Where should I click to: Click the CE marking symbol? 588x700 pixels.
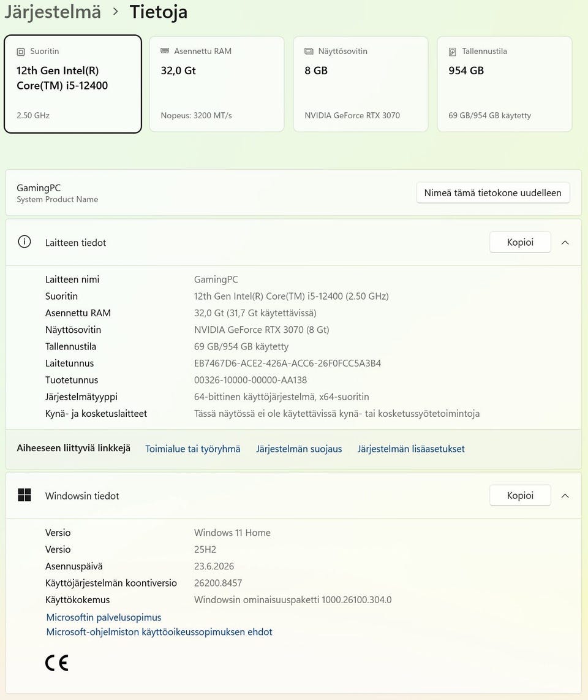[x=57, y=663]
